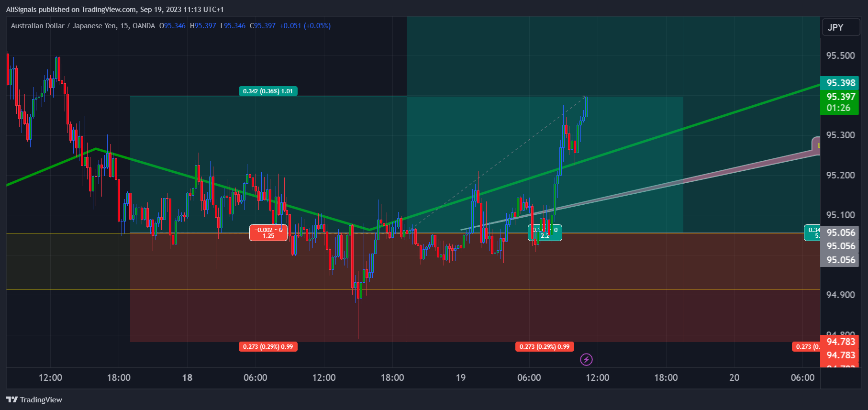The width and height of the screenshot is (868, 410).
Task: Click the 94.900 price scale value
Action: click(840, 295)
